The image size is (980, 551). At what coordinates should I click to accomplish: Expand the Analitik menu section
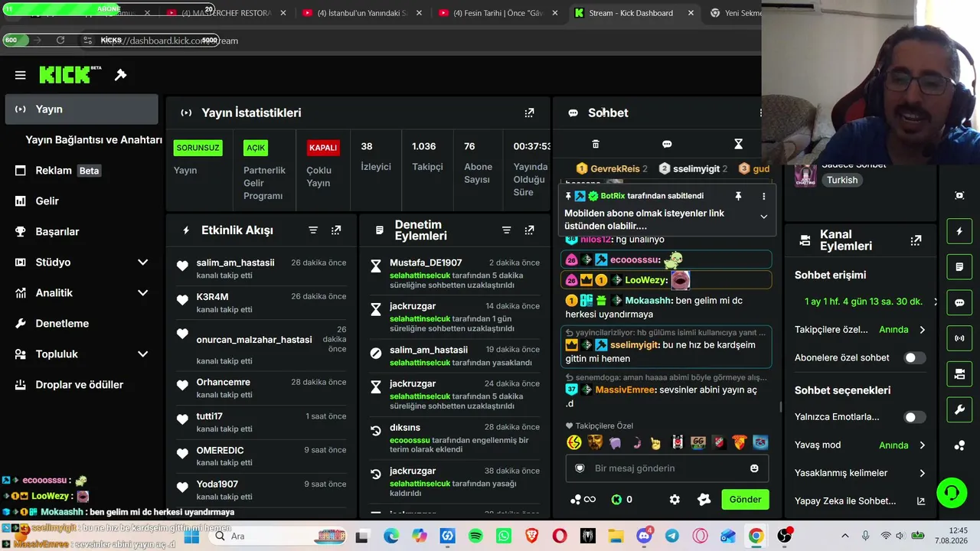142,293
